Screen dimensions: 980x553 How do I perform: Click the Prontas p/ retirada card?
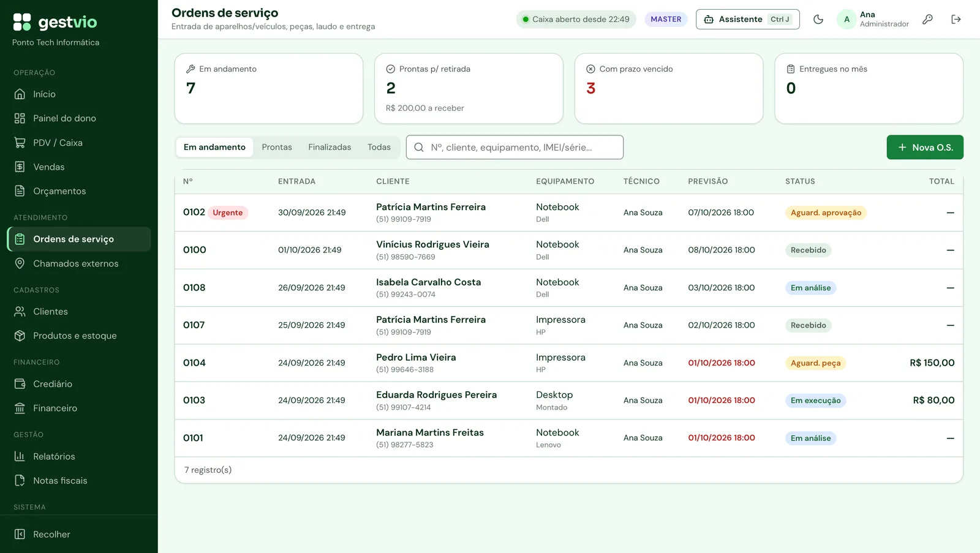click(x=469, y=88)
